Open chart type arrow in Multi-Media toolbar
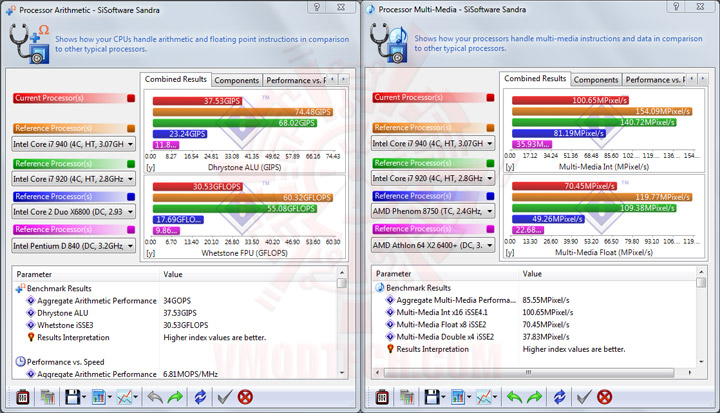720x413 pixels. 469,397
